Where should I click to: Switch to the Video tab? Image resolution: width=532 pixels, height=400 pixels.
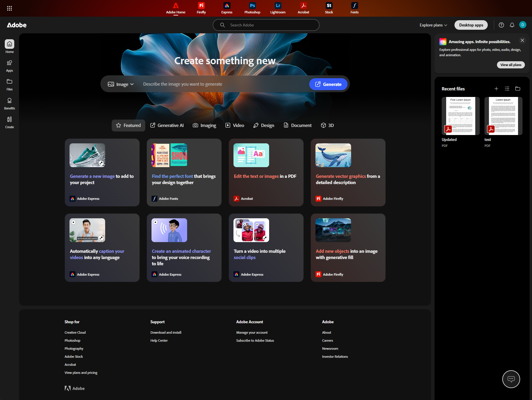235,126
